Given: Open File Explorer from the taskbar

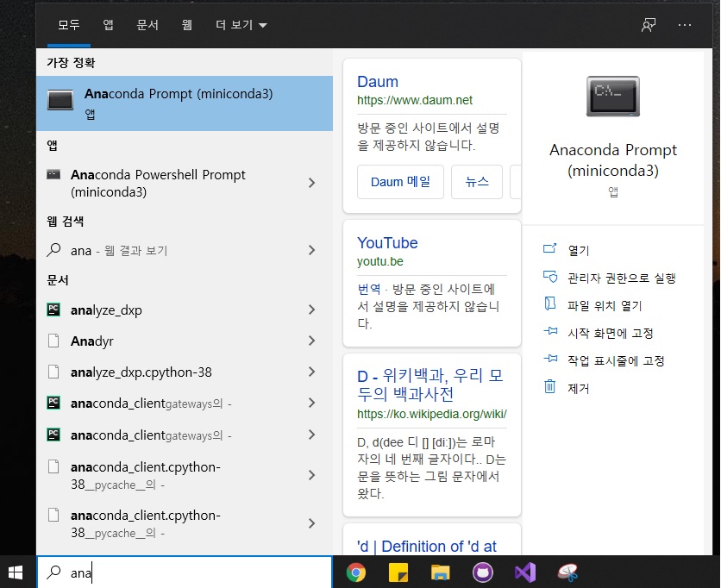Looking at the screenshot, I should point(441,572).
